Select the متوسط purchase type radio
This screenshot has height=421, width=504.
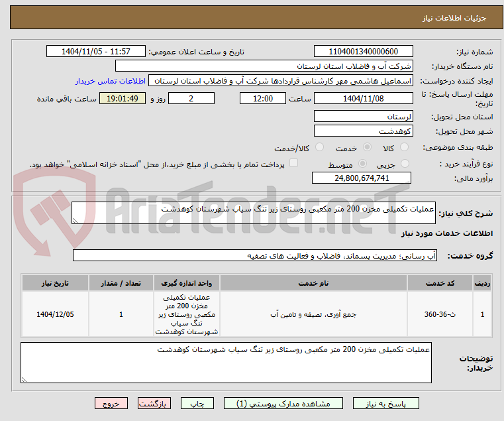[362, 164]
